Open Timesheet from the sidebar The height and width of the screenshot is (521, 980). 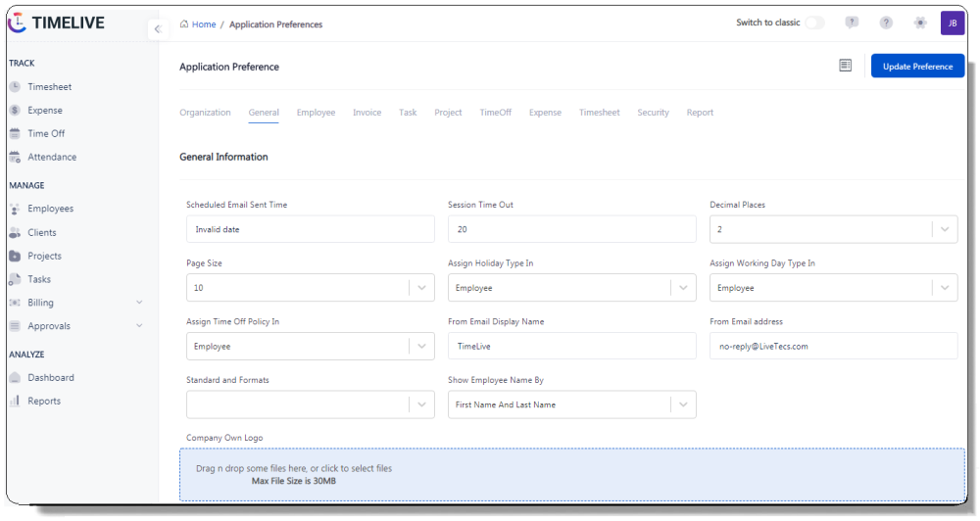[x=49, y=87]
